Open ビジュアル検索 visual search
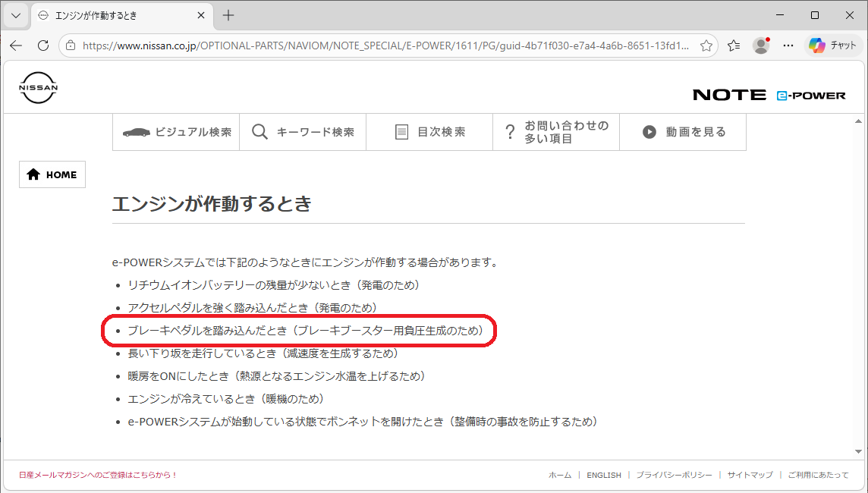The width and height of the screenshot is (868, 493). point(176,132)
